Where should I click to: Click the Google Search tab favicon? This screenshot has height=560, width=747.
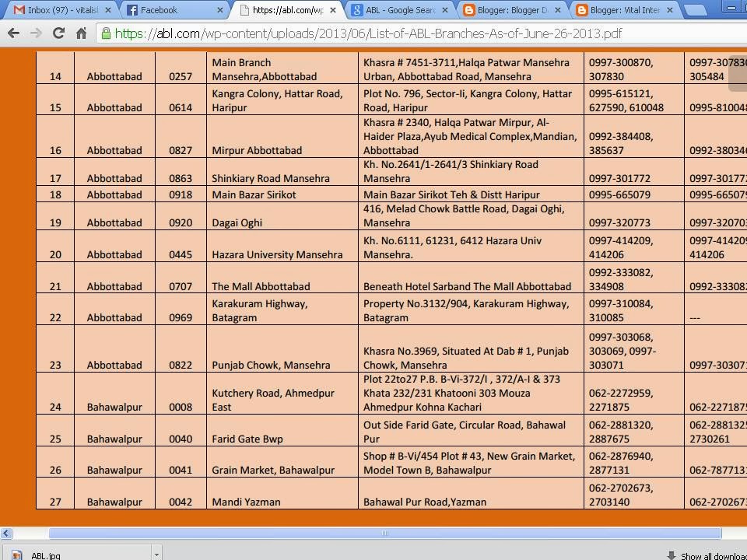(x=357, y=10)
